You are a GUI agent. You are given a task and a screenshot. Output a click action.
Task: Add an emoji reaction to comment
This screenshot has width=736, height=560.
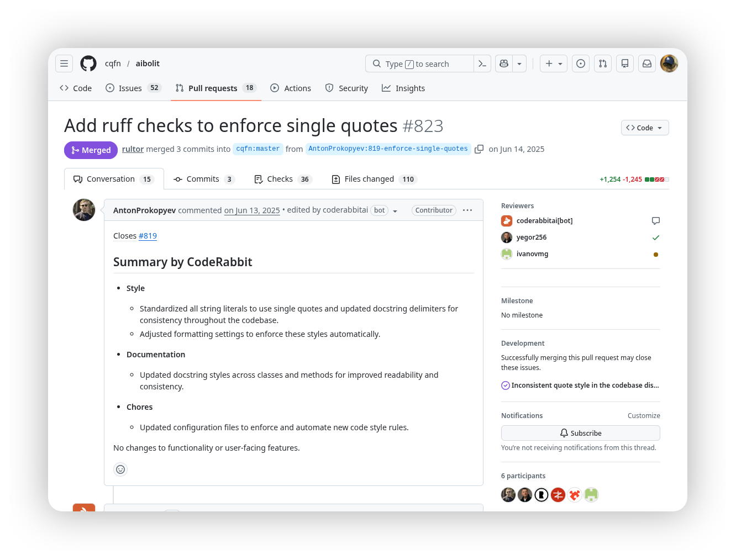click(120, 469)
